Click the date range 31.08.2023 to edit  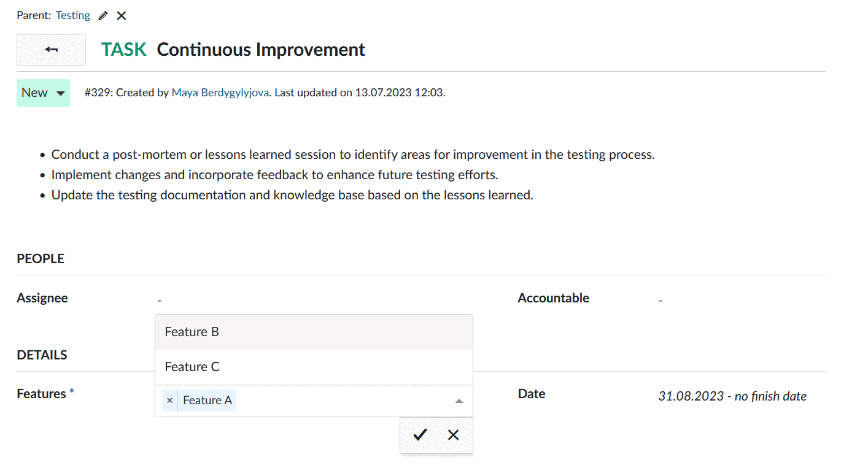pos(732,396)
